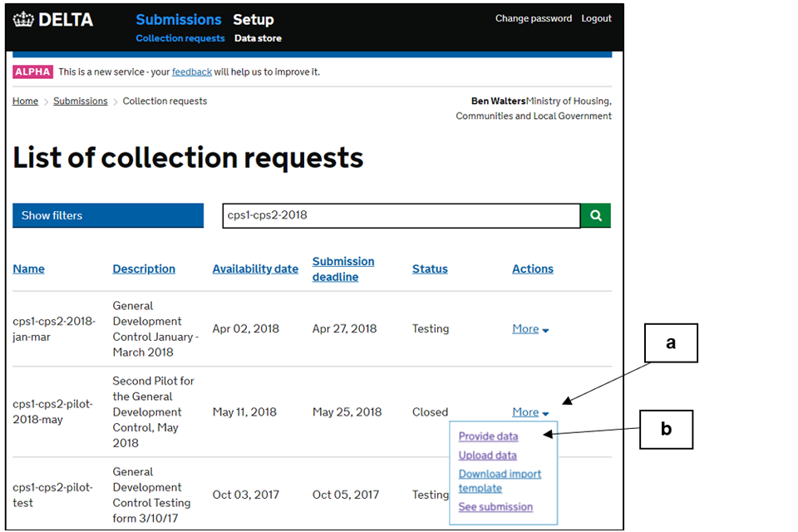Log out using the Logout link

(x=596, y=18)
